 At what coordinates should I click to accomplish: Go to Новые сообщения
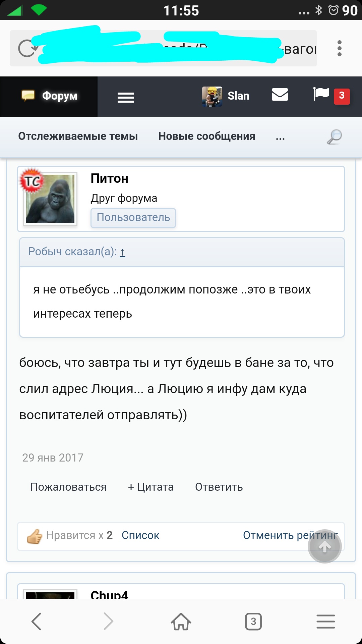pos(206,136)
